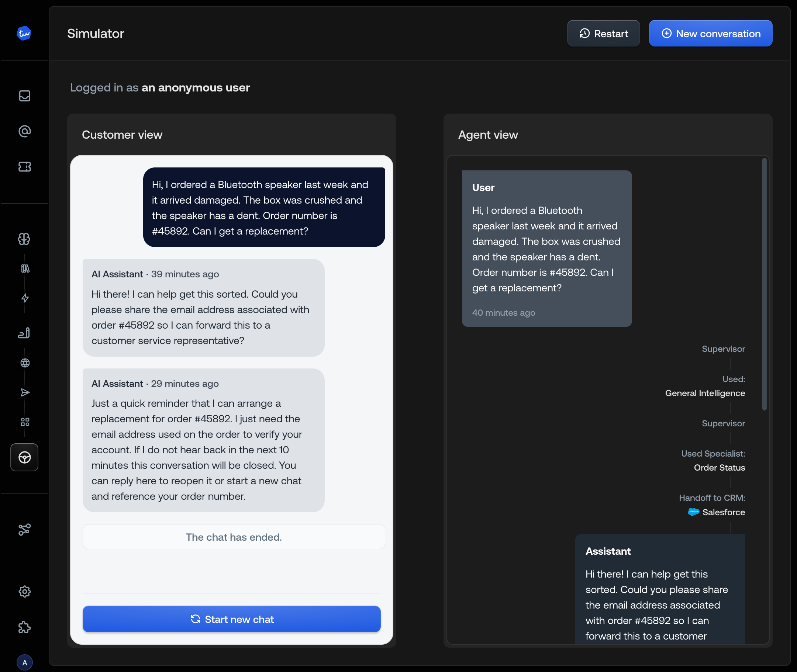797x672 pixels.
Task: Click the user avatar labeled A
Action: pyautogui.click(x=25, y=662)
